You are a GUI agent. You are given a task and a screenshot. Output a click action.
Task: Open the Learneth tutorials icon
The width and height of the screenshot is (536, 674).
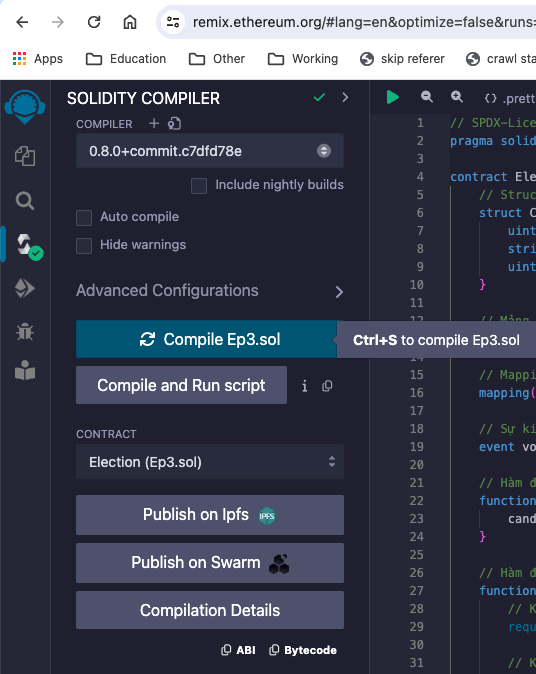tap(25, 371)
